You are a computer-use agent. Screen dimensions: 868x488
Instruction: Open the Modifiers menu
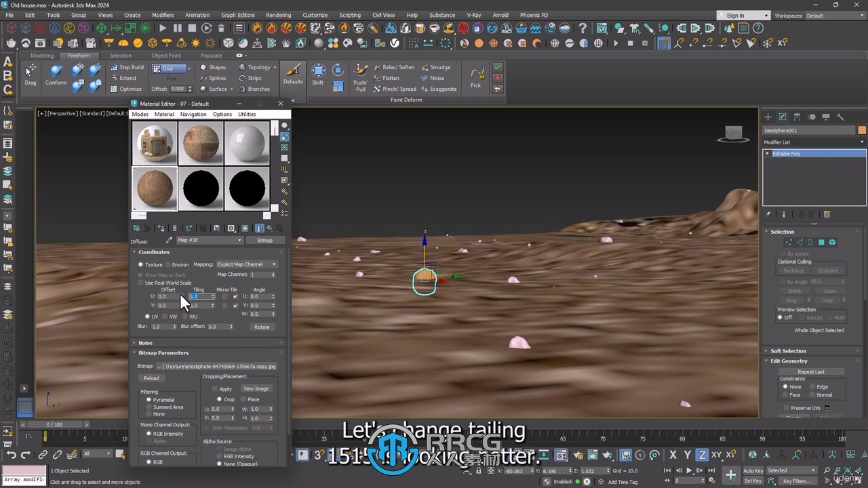click(x=163, y=15)
